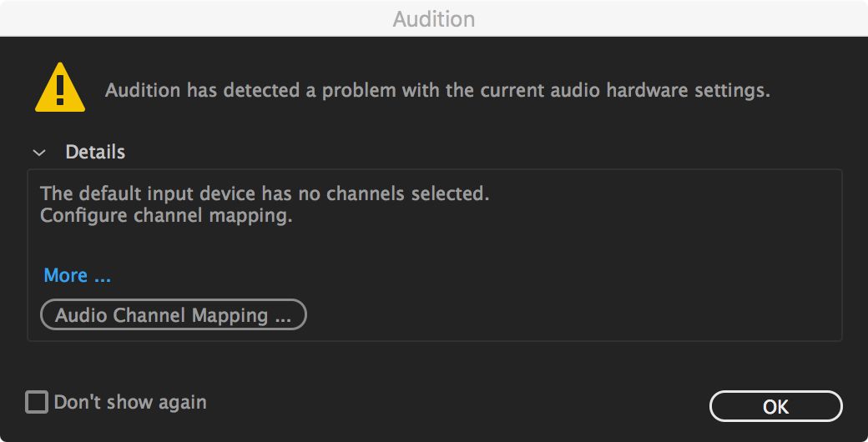Click the dark background below the details box

(x=434, y=363)
